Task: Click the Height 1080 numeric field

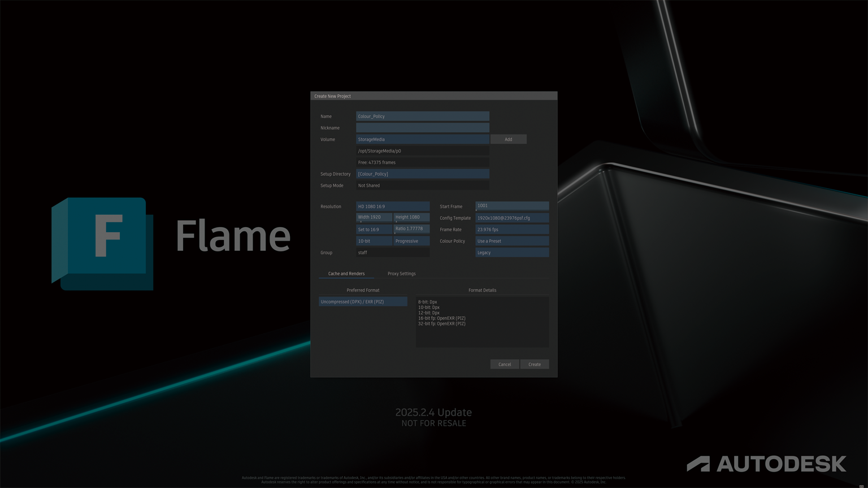Action: [411, 217]
